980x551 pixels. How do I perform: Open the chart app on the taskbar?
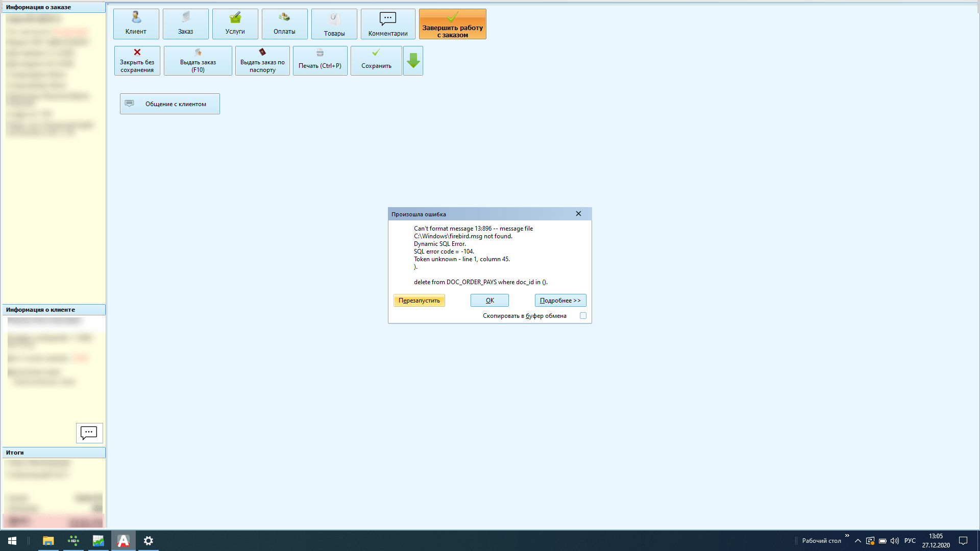tap(99, 541)
